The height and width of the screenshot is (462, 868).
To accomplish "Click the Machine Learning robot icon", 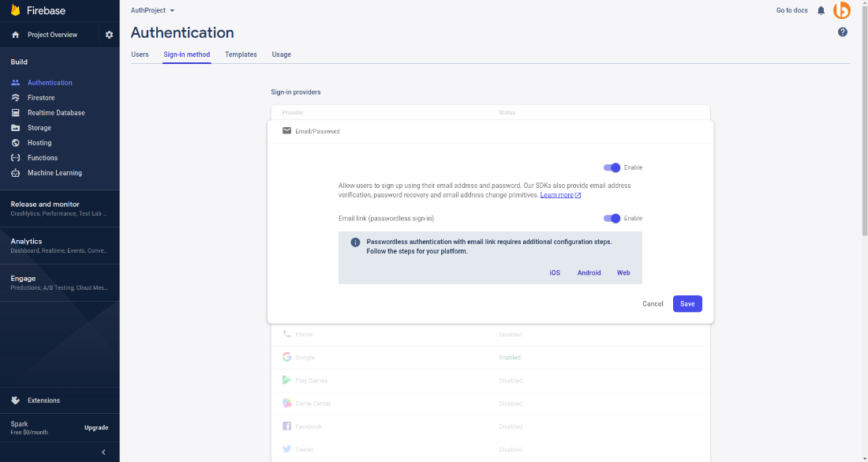I will tap(16, 173).
